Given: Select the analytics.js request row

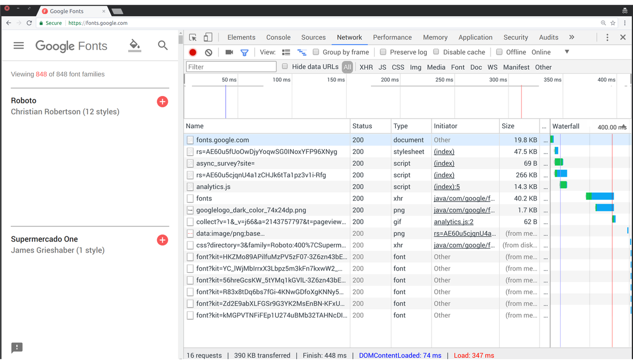Looking at the screenshot, I should click(x=366, y=187).
